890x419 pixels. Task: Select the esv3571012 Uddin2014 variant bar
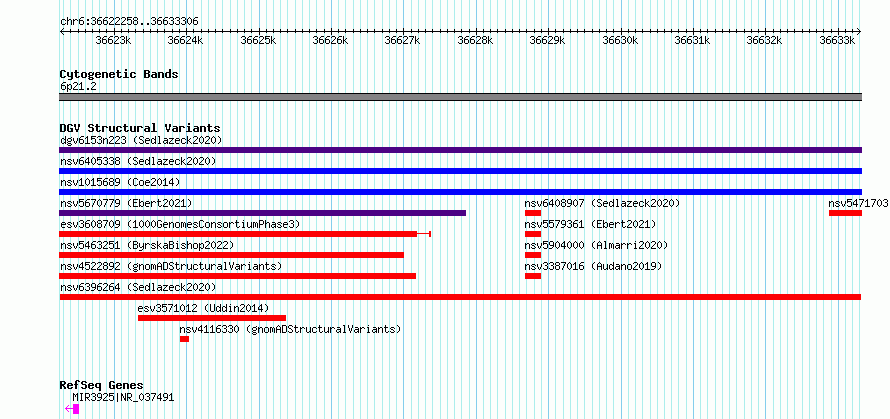pos(212,318)
